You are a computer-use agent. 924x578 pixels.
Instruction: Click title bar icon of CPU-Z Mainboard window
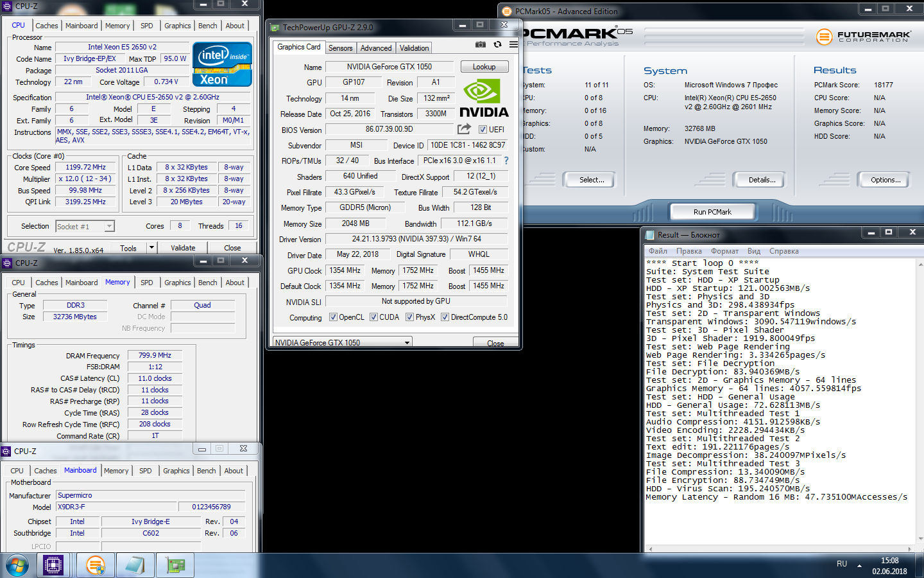6,451
